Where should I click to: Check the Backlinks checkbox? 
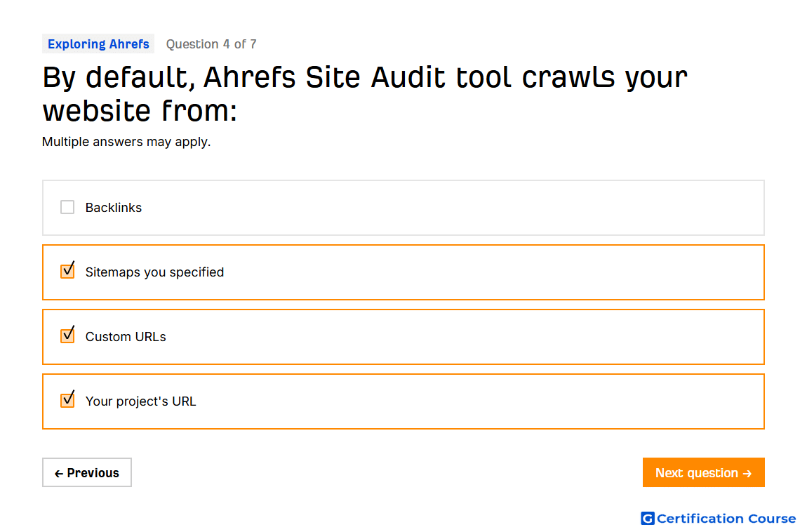pyautogui.click(x=67, y=207)
